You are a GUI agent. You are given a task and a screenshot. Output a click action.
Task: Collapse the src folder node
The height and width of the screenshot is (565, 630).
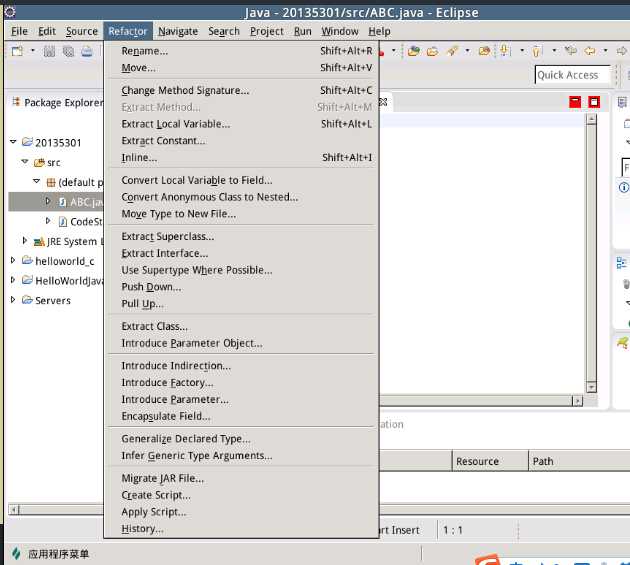(25, 161)
